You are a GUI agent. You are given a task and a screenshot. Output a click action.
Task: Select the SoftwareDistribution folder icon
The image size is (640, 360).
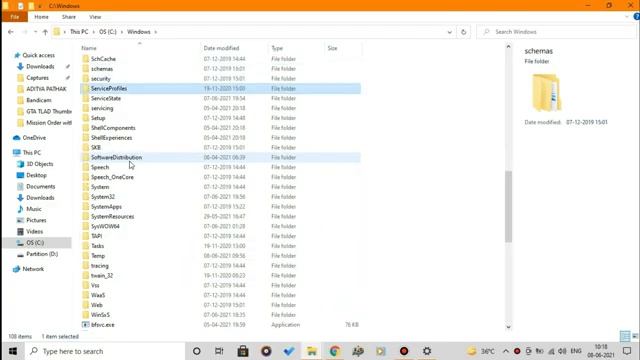(x=85, y=157)
